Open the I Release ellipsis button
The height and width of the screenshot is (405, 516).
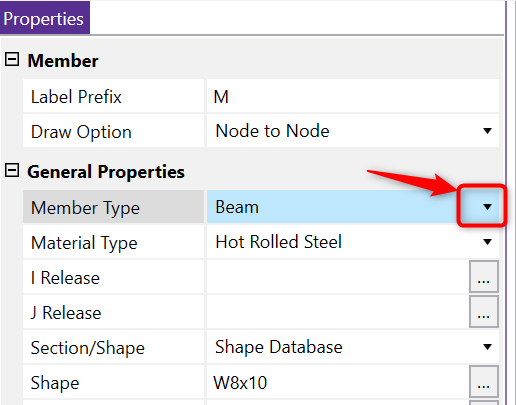(484, 277)
